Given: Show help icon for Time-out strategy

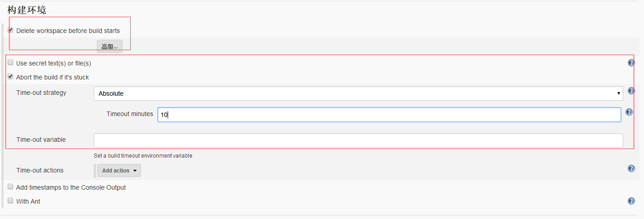Looking at the screenshot, I should (631, 91).
